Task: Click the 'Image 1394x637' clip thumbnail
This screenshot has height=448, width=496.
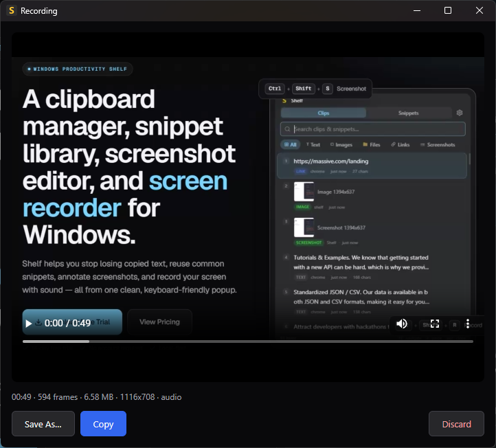Action: (304, 192)
